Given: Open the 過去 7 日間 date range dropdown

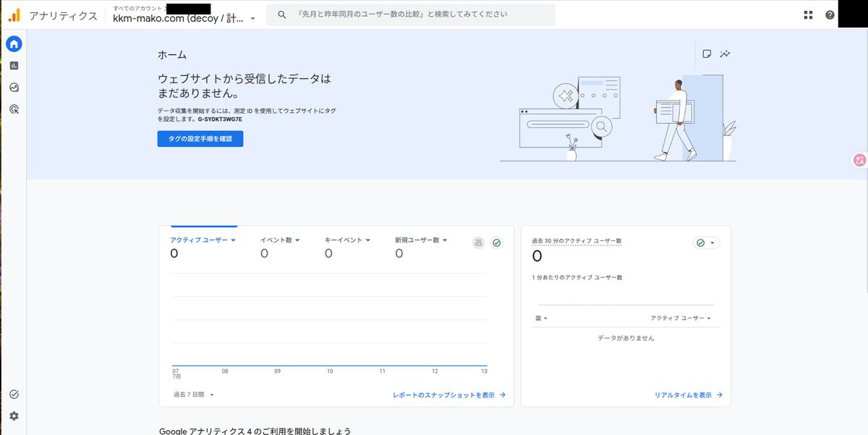Looking at the screenshot, I should pos(193,395).
